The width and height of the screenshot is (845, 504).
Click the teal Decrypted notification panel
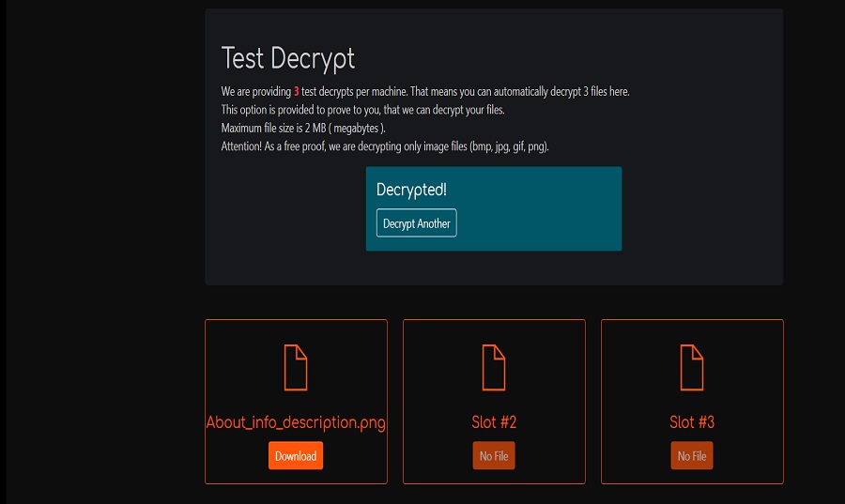494,208
